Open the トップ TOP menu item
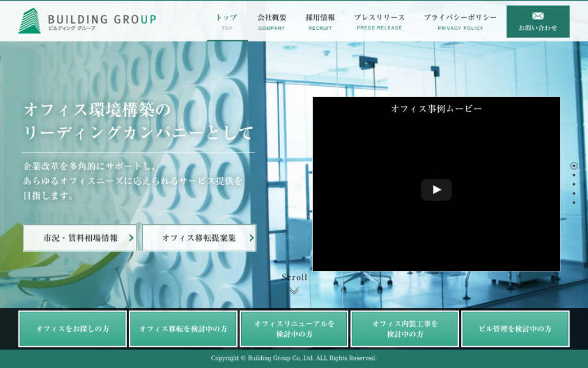The width and height of the screenshot is (588, 368). [x=227, y=22]
